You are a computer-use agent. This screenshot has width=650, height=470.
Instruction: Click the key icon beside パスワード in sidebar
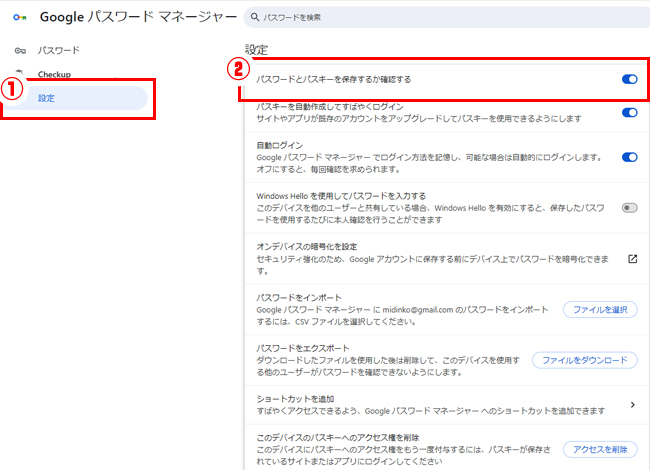(x=20, y=50)
